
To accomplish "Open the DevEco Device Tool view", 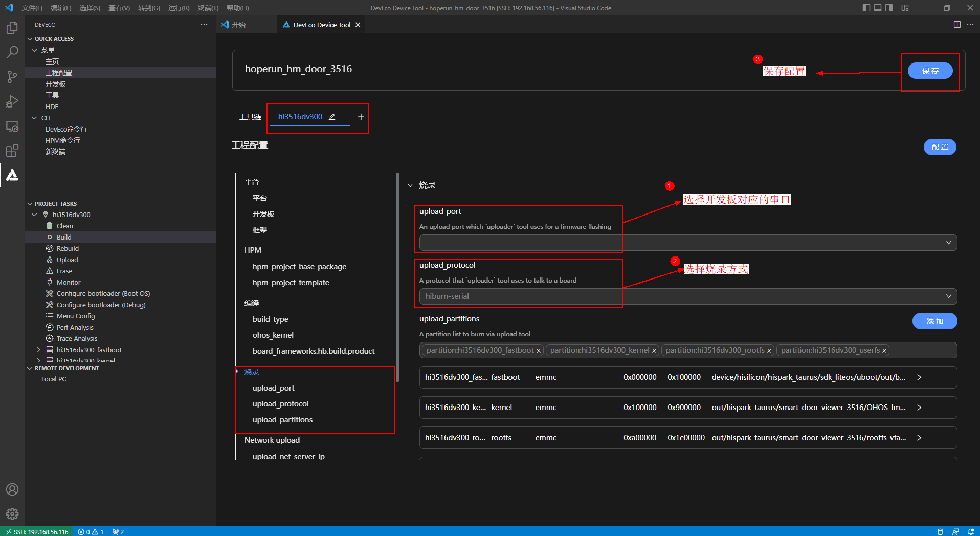I will pos(12,175).
